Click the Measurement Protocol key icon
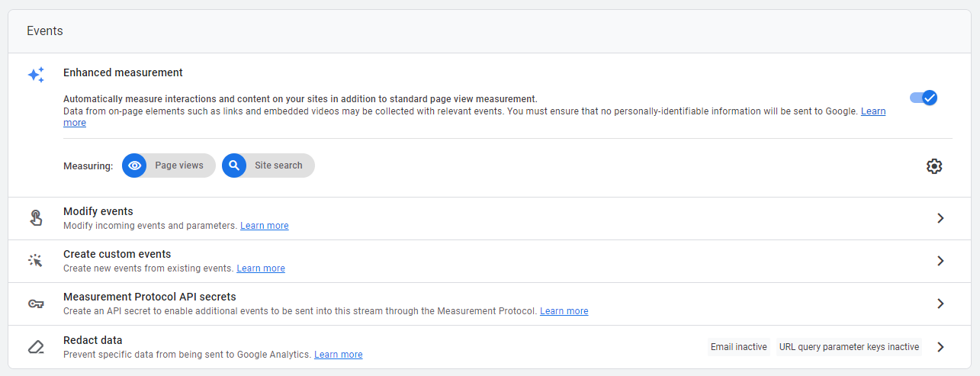980x376 pixels. coord(36,304)
